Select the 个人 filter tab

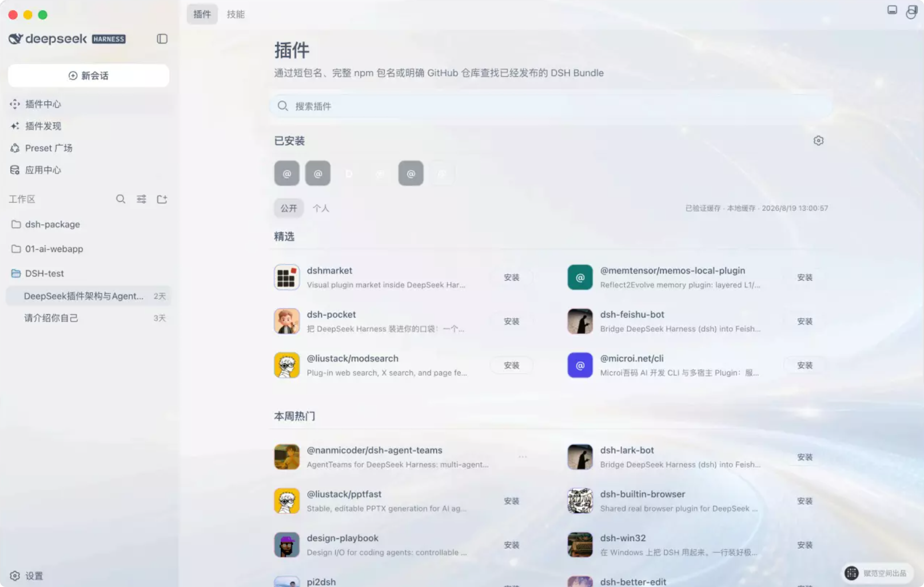coord(321,208)
